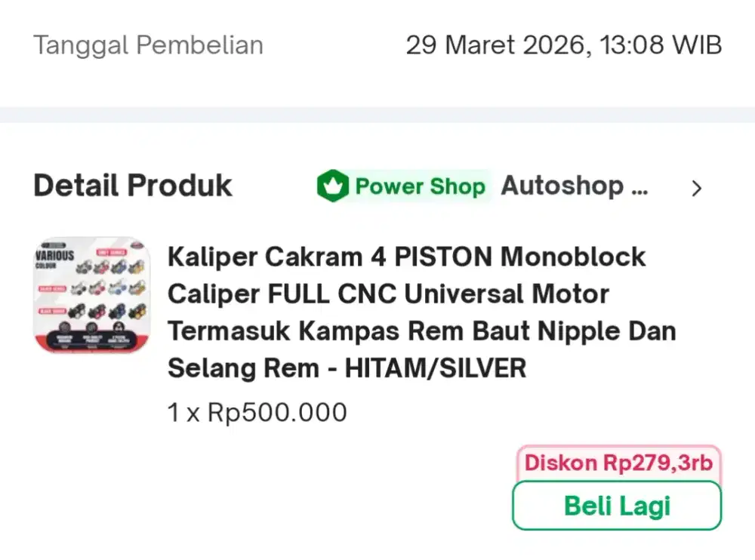Click the green Power Shop crown badge icon
Image resolution: width=755 pixels, height=560 pixels.
(x=333, y=185)
